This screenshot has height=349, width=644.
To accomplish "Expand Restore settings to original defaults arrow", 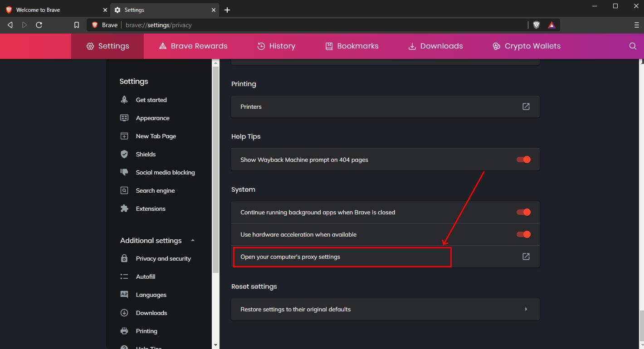I will point(526,309).
